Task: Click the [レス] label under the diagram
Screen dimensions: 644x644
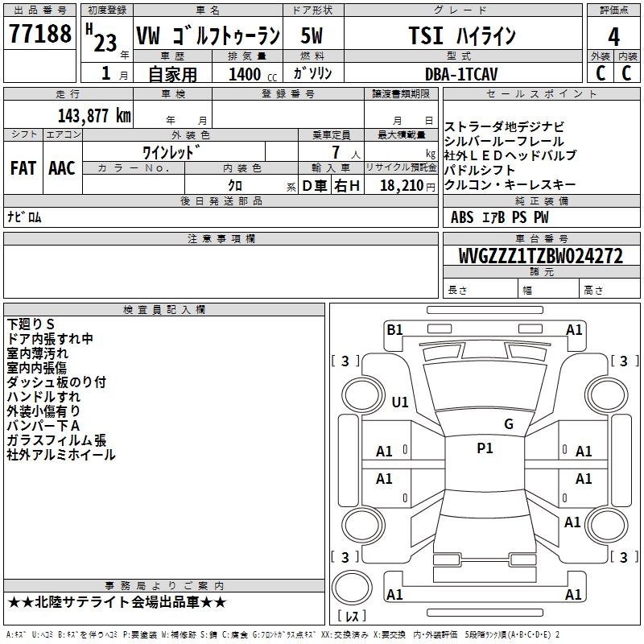Action: (355, 617)
